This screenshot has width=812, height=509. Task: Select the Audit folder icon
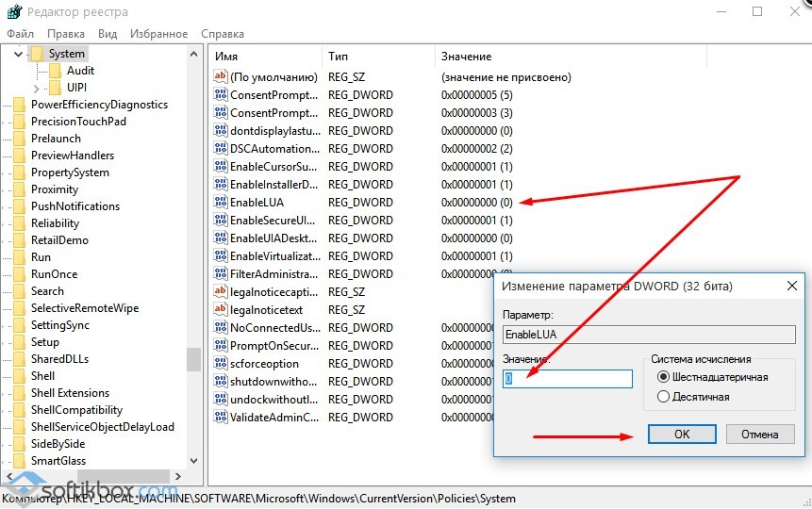pos(55,71)
